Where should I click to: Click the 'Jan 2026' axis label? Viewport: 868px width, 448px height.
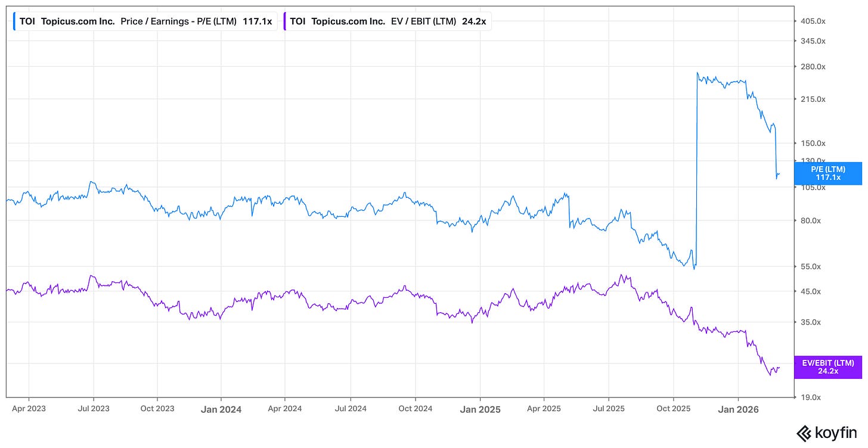tap(738, 409)
